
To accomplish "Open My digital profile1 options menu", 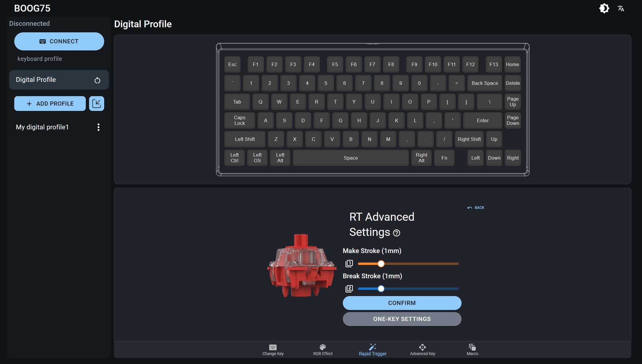I will click(x=98, y=127).
